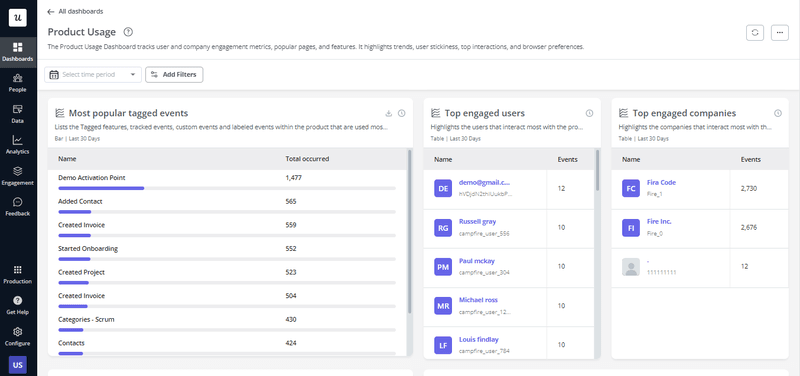
Task: Open demo@gmail.c... user link
Action: point(484,183)
